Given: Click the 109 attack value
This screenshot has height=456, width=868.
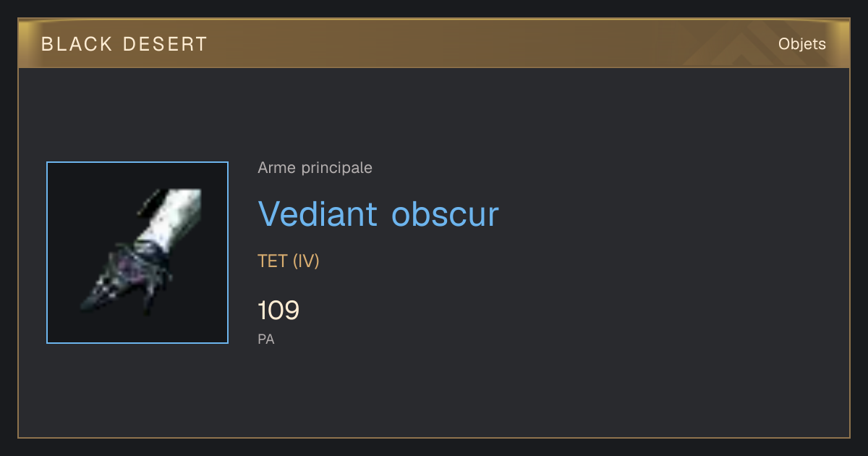Looking at the screenshot, I should click(278, 311).
